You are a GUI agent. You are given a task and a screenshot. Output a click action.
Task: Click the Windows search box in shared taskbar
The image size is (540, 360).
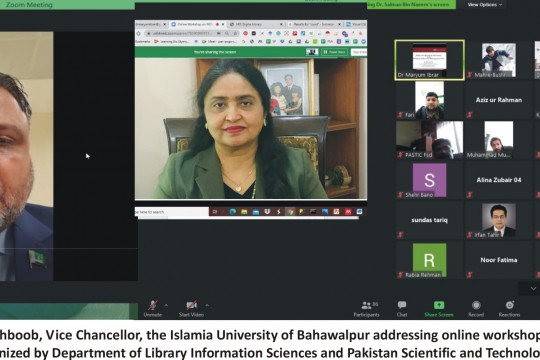coord(171,212)
